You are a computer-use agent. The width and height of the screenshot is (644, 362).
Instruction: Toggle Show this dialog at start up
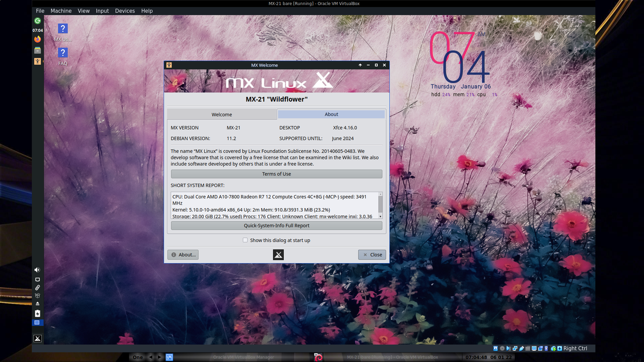[x=246, y=240]
